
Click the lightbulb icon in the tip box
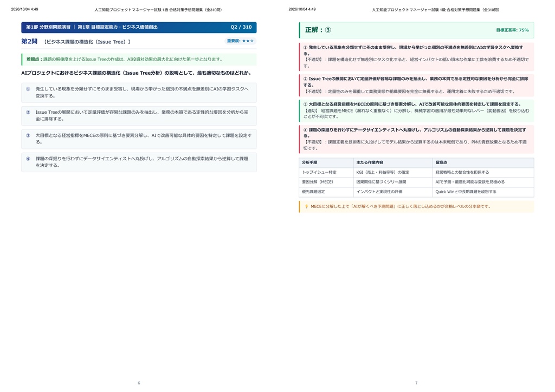point(307,206)
